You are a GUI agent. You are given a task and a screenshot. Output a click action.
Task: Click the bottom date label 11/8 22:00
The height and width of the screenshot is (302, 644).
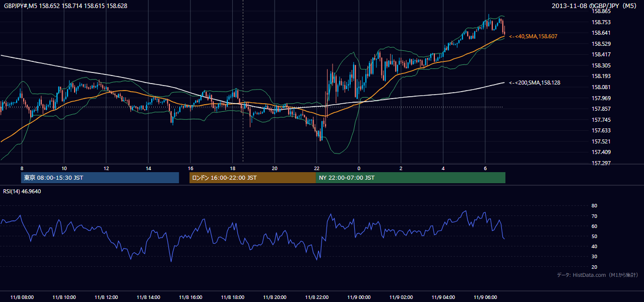(317, 297)
